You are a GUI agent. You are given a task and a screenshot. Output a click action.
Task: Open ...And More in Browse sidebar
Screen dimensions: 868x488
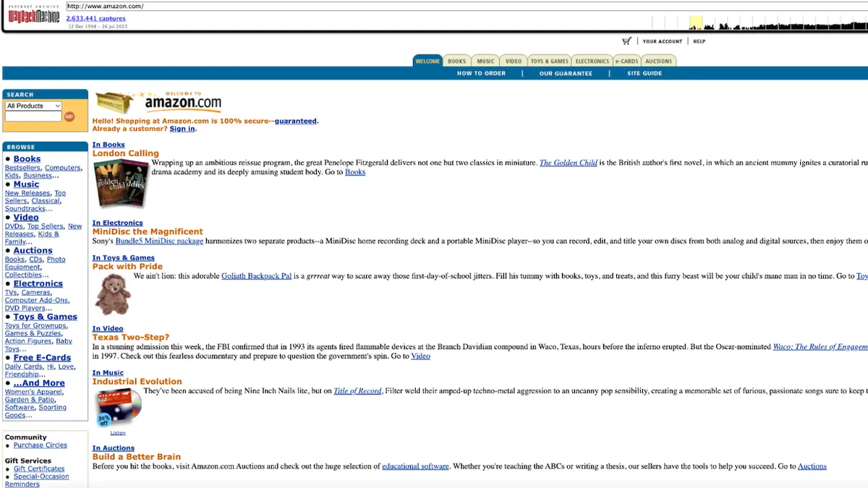point(39,383)
